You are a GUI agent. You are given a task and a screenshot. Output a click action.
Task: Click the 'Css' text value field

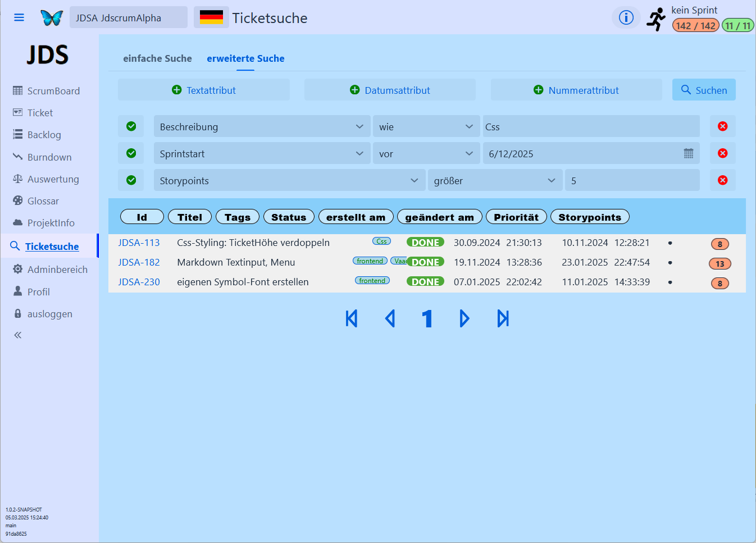pos(591,126)
